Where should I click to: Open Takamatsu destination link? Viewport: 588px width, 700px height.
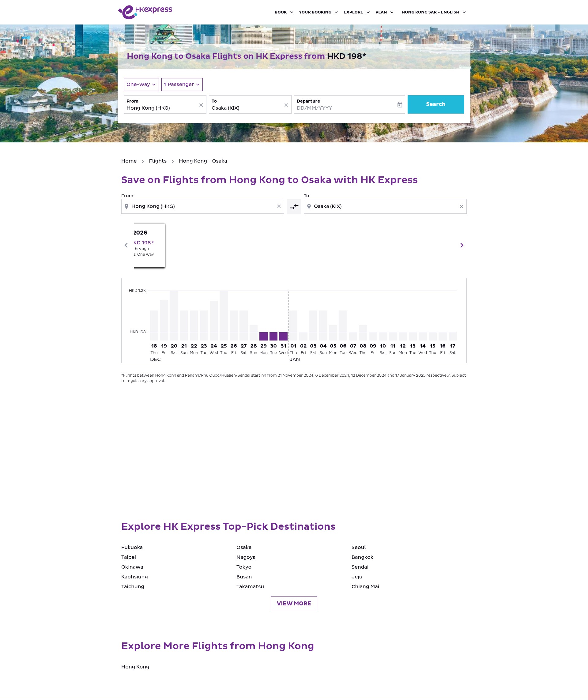pos(250,586)
